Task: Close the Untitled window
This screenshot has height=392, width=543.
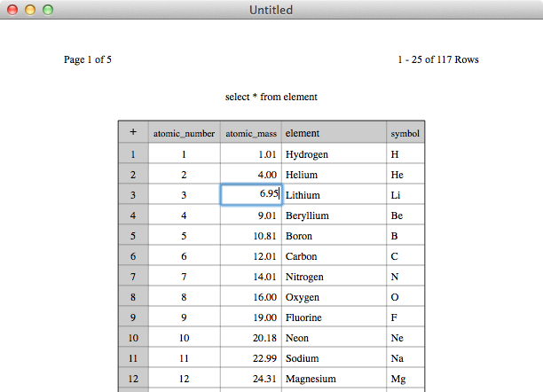Action: tap(12, 10)
